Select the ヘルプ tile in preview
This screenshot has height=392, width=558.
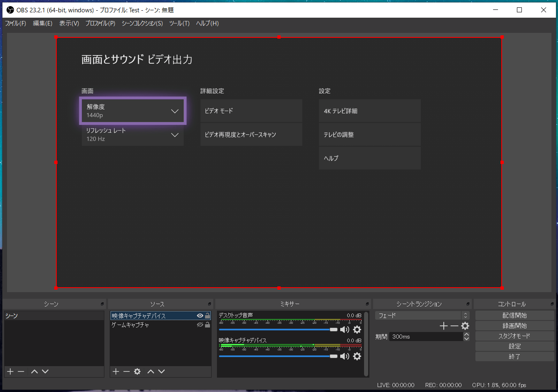click(370, 158)
